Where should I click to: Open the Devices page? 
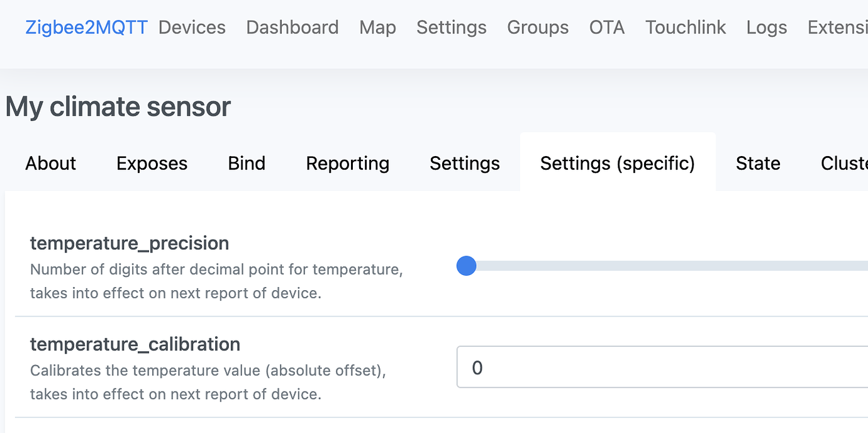[x=192, y=27]
